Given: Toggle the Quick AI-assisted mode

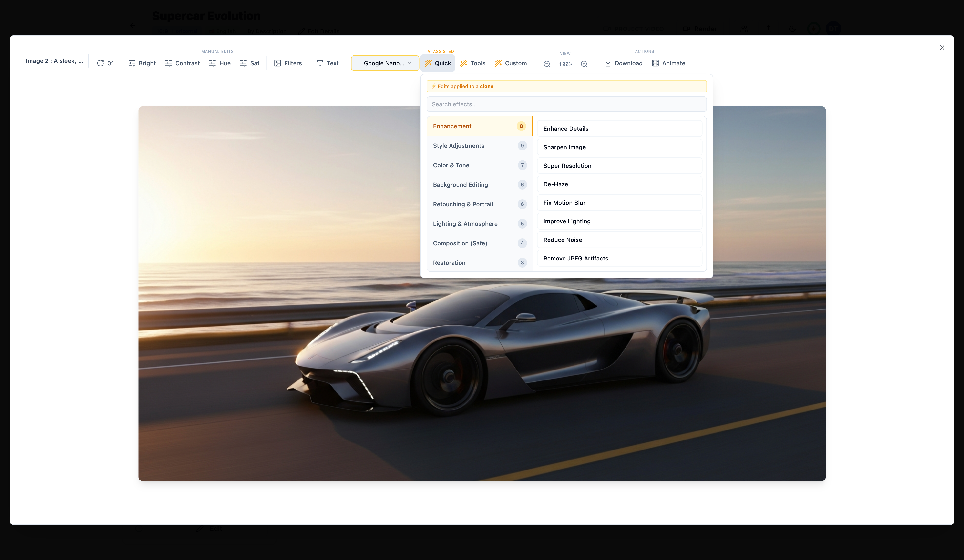Looking at the screenshot, I should point(438,63).
